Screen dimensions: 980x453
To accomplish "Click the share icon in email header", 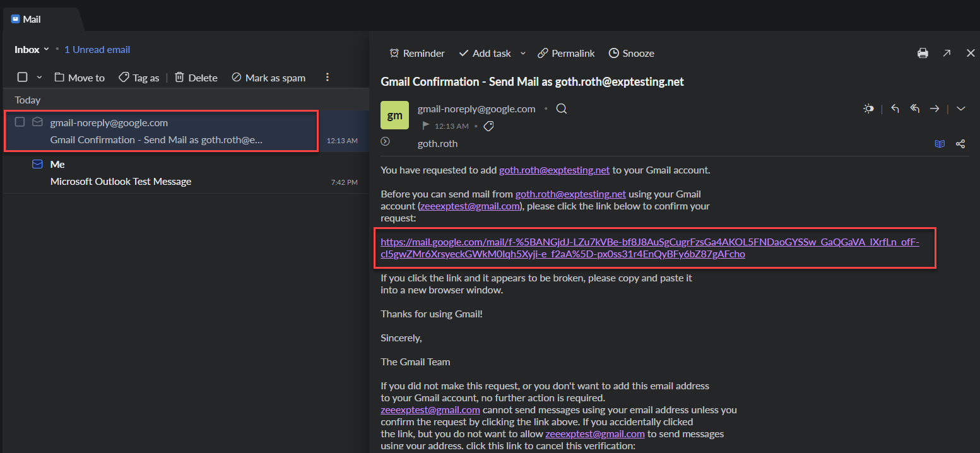I will pyautogui.click(x=960, y=144).
